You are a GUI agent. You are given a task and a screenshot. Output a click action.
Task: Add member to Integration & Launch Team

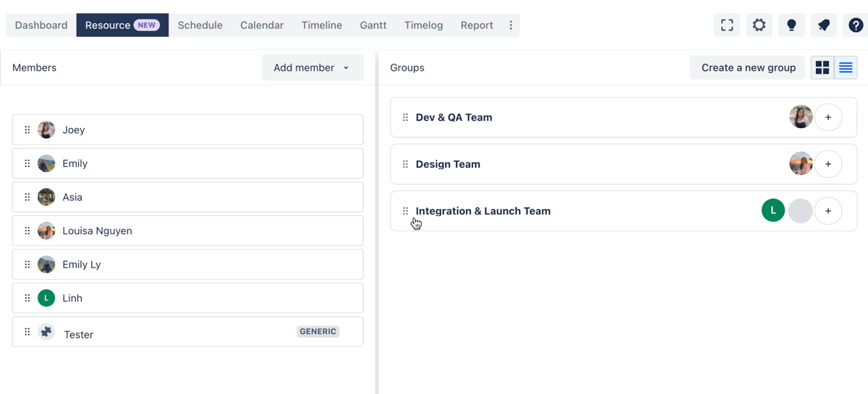point(828,211)
